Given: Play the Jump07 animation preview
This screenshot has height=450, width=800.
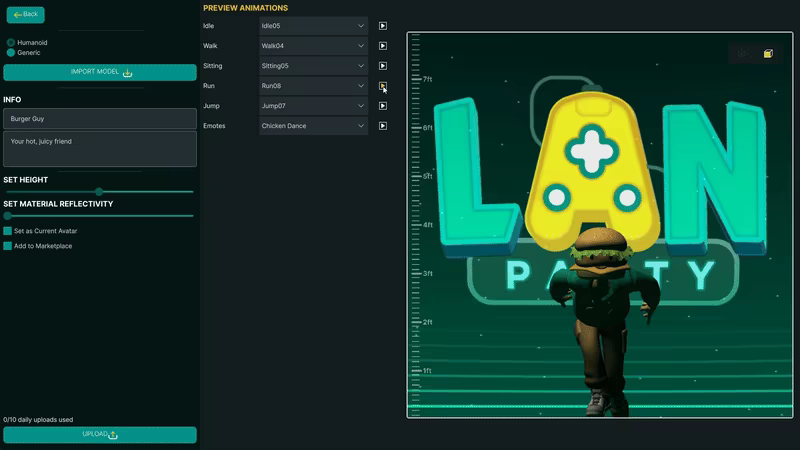Looking at the screenshot, I should click(x=383, y=106).
